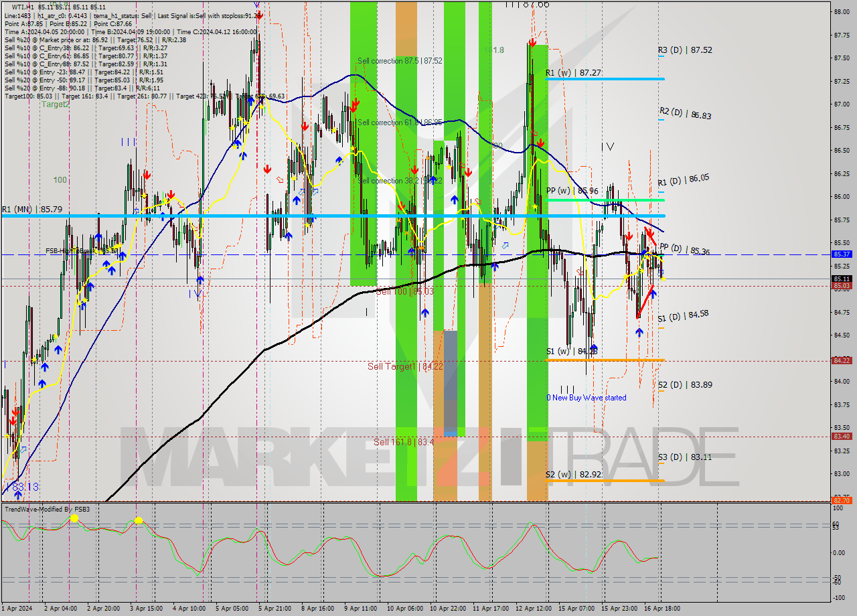Select the 15 Apr 07:00 time label
This screenshot has height=616, width=857.
(576, 608)
